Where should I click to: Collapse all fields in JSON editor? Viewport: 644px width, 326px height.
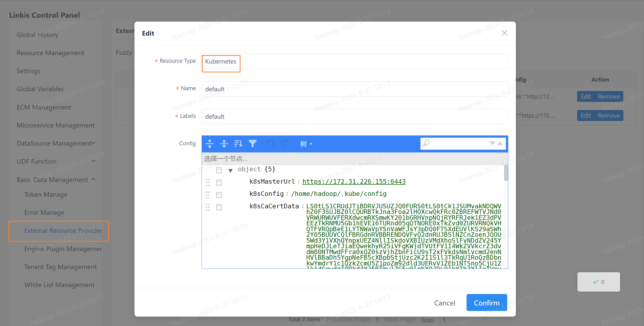224,144
